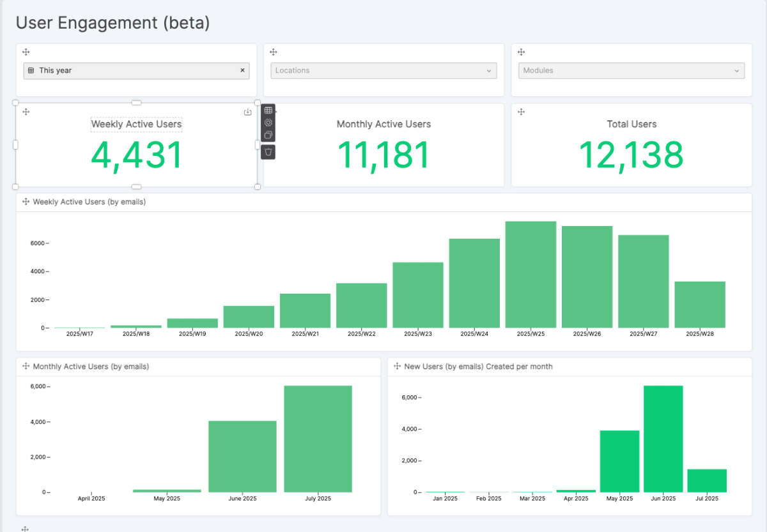Delete the widget with the trash icon
This screenshot has width=767, height=532.
coord(268,151)
